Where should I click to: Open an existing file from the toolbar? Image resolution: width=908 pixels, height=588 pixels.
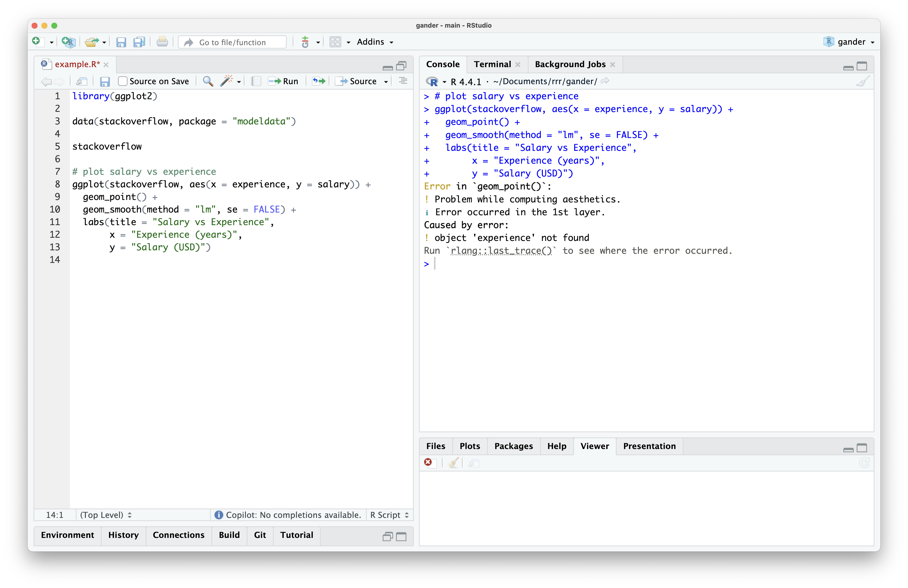click(x=92, y=42)
